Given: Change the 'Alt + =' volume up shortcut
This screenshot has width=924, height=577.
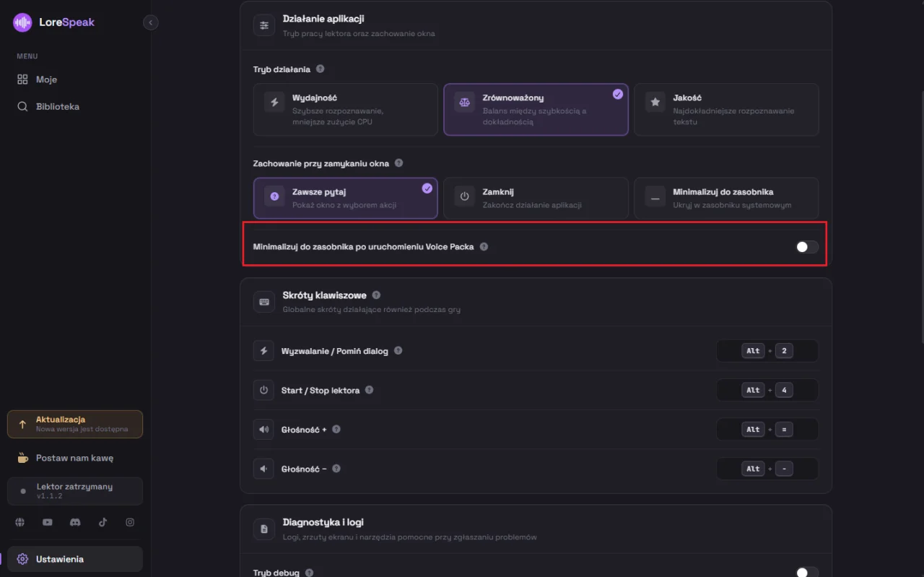Looking at the screenshot, I should click(767, 429).
